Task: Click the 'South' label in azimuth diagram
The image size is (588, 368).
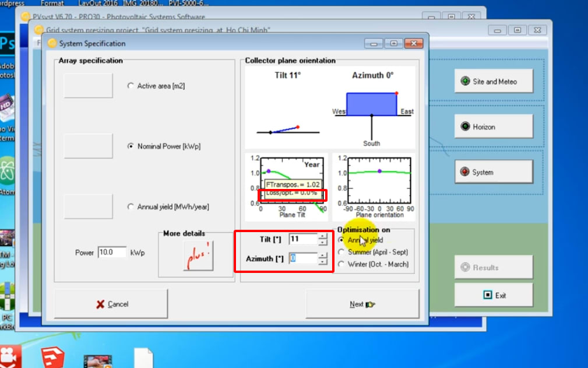Action: [372, 143]
